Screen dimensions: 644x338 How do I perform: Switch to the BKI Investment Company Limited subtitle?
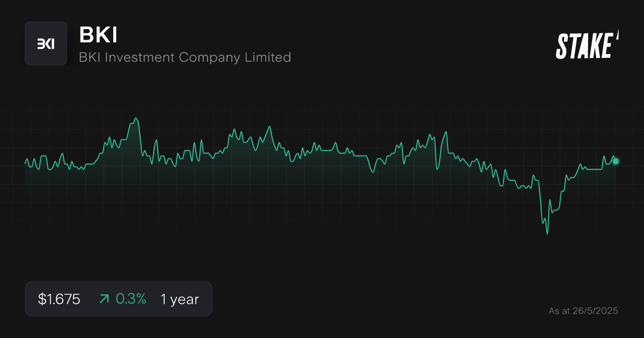185,57
